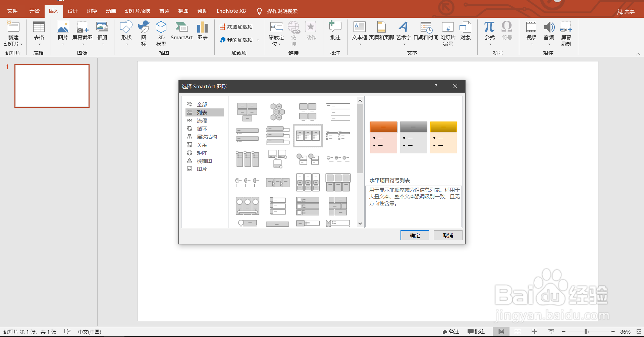Insert a table from the ribbon
This screenshot has height=337, width=644.
click(39, 33)
